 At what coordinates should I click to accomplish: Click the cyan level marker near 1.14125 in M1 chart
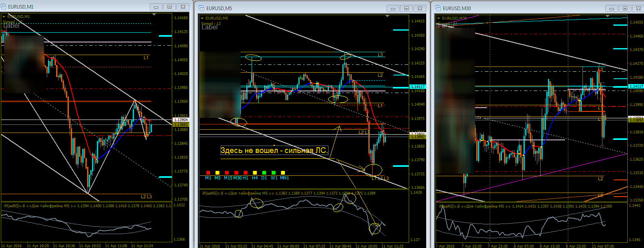tap(165, 36)
